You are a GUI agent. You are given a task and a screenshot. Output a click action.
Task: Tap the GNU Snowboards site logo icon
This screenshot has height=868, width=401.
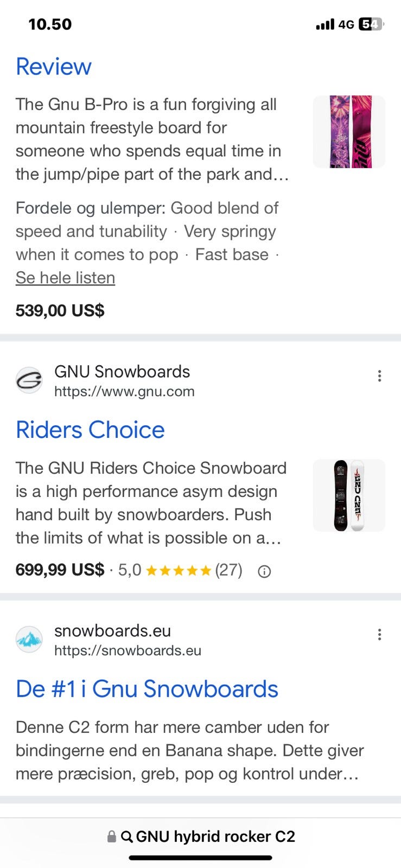pos(29,381)
